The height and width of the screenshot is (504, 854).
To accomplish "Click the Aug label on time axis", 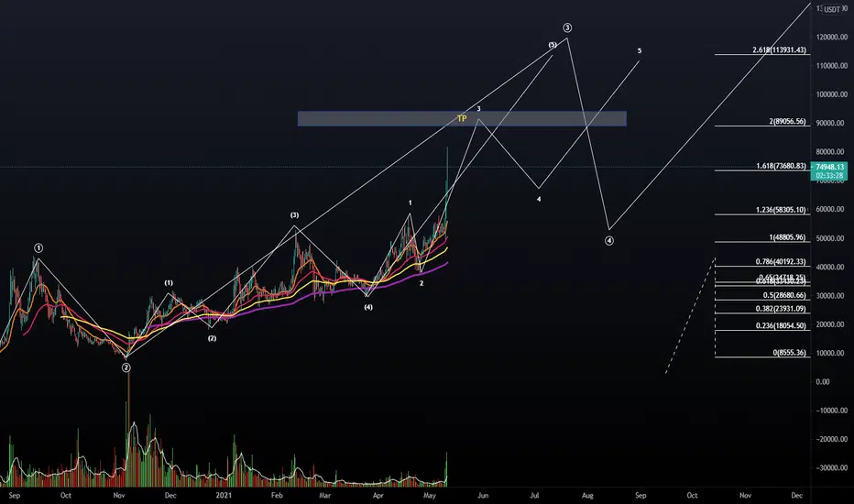I will [x=587, y=495].
